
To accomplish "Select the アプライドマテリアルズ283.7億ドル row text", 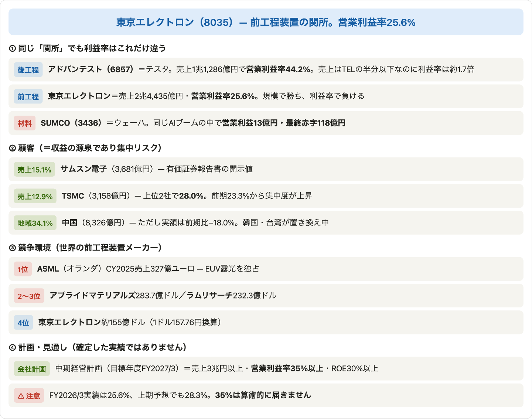I will click(163, 295).
